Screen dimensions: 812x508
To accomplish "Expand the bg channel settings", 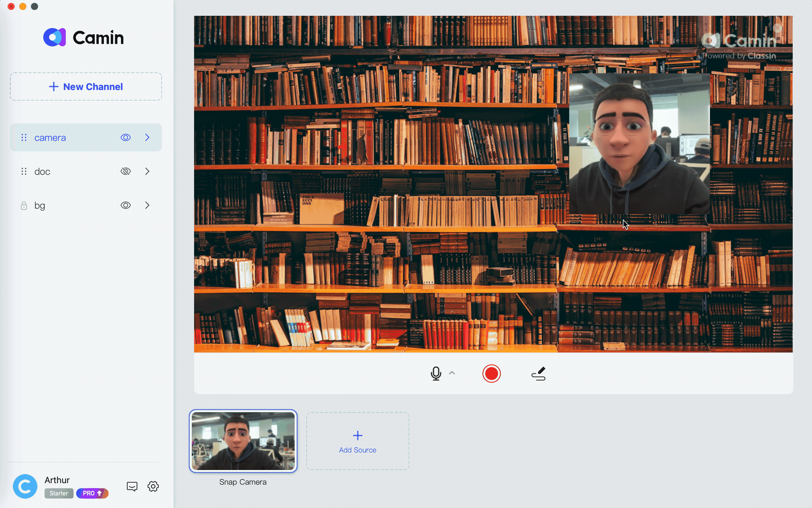I will [x=147, y=205].
